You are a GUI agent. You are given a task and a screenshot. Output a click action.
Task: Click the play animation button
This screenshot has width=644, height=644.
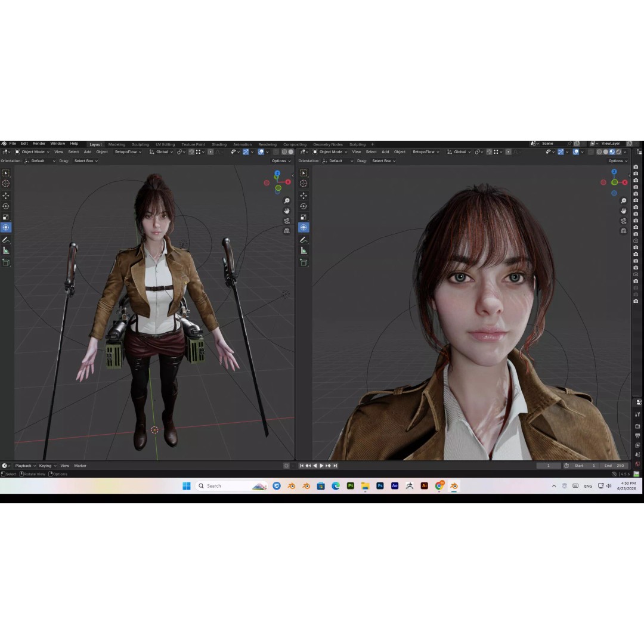(x=321, y=466)
